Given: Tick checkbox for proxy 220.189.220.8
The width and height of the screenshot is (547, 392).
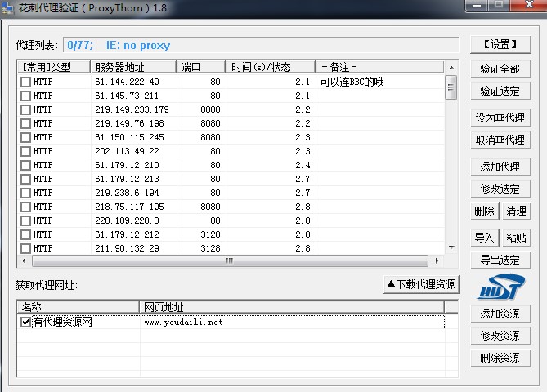Looking at the screenshot, I should pos(25,221).
